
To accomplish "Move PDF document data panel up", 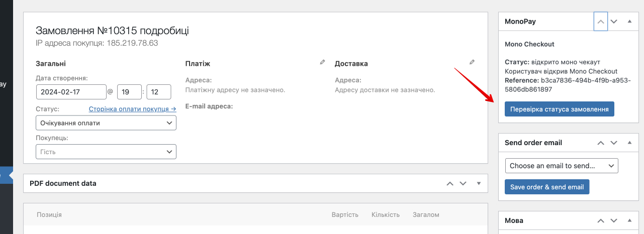I will [x=450, y=183].
